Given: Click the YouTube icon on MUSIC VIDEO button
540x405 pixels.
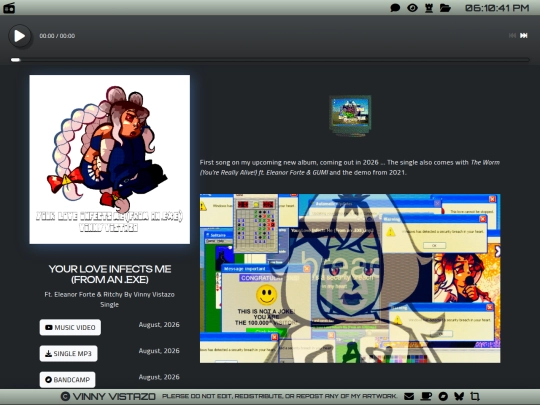Looking at the screenshot, I should (49, 328).
